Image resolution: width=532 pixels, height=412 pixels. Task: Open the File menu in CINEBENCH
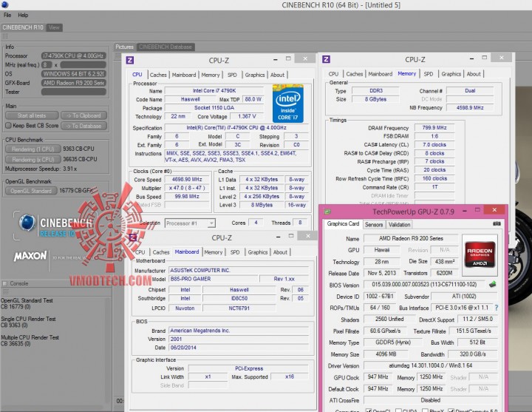[7, 15]
